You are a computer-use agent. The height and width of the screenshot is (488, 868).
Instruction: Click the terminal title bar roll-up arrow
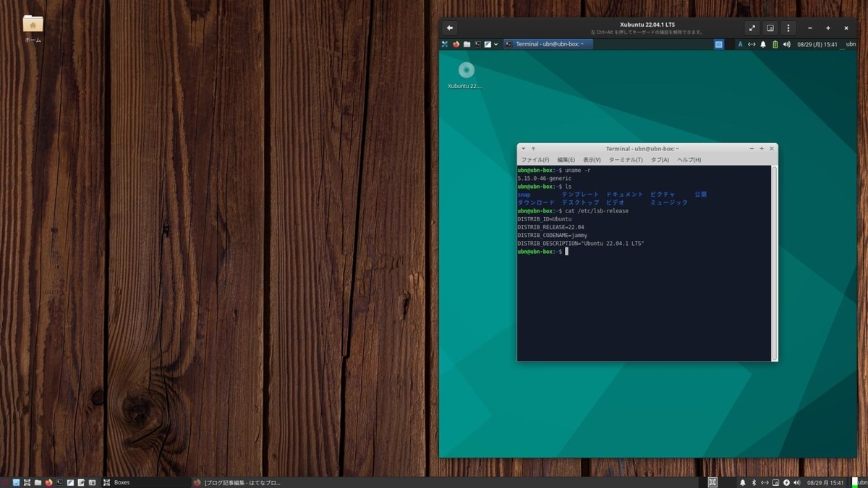[534, 149]
